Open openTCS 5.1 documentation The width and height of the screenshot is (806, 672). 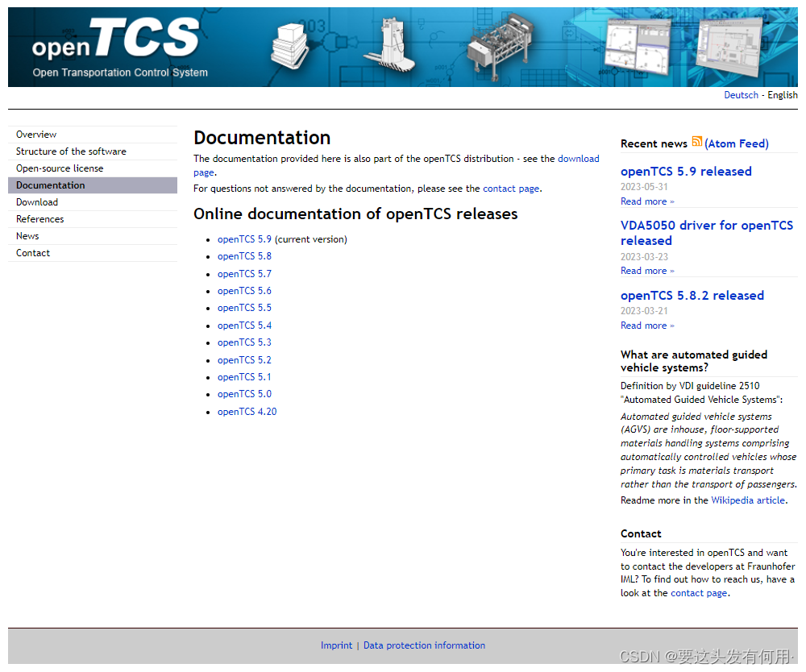pos(244,377)
